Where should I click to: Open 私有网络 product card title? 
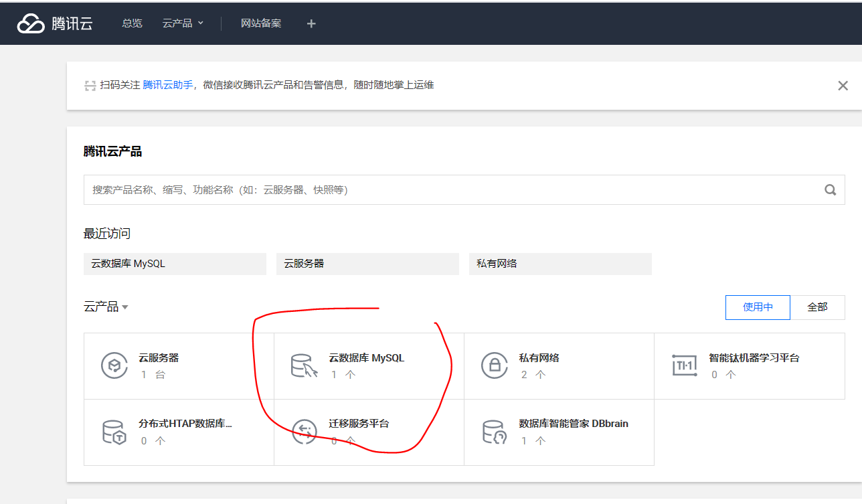coord(539,358)
